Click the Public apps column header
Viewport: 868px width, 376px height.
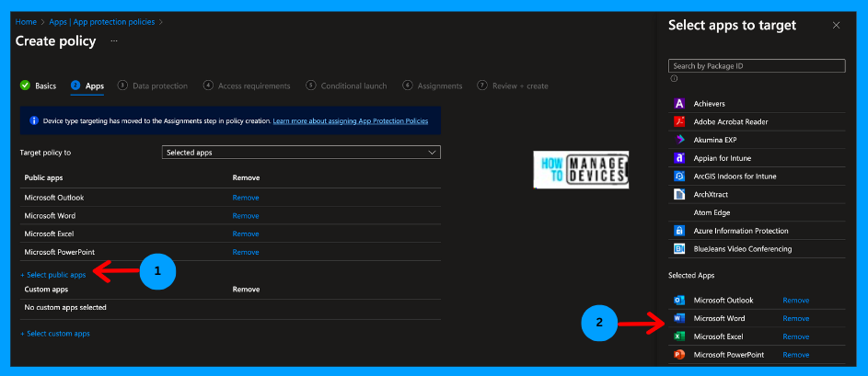[43, 177]
